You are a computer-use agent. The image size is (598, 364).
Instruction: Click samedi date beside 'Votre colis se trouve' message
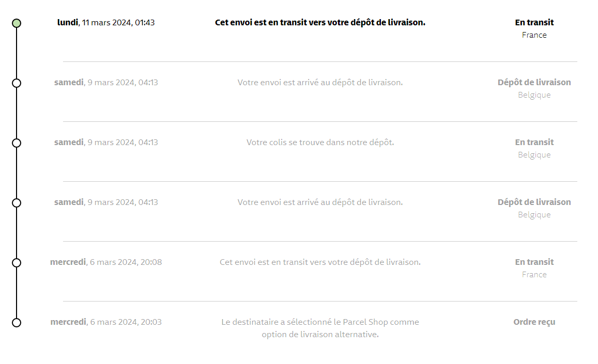coord(106,143)
